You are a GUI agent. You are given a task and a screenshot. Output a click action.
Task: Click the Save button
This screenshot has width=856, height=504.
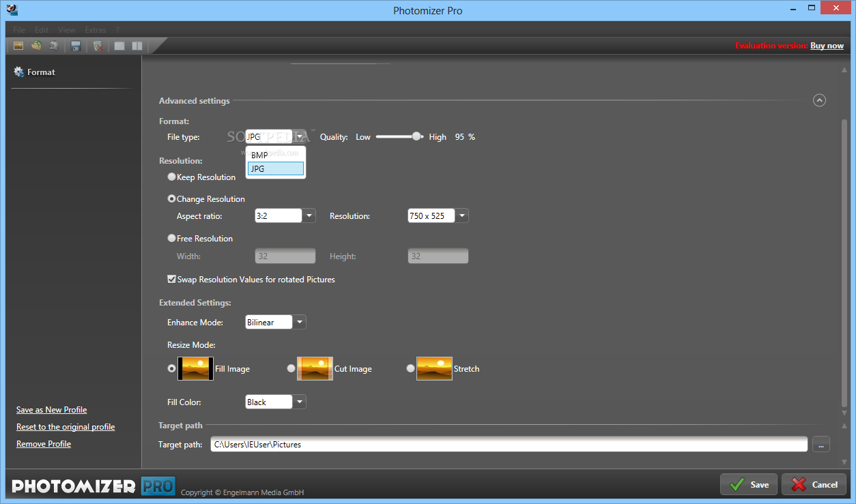[749, 484]
